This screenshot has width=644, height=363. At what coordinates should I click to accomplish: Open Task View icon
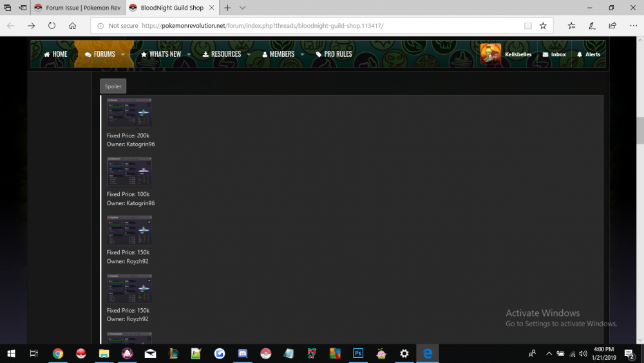tap(33, 353)
